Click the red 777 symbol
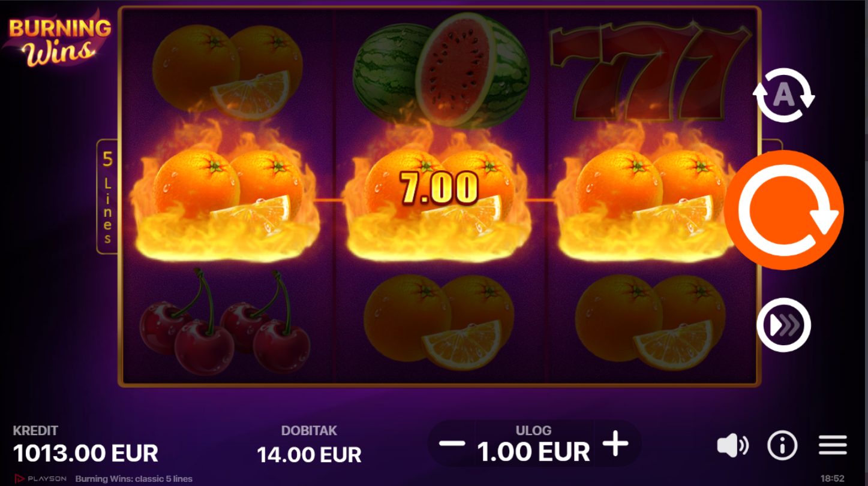This screenshot has height=486, width=868. [x=650, y=72]
